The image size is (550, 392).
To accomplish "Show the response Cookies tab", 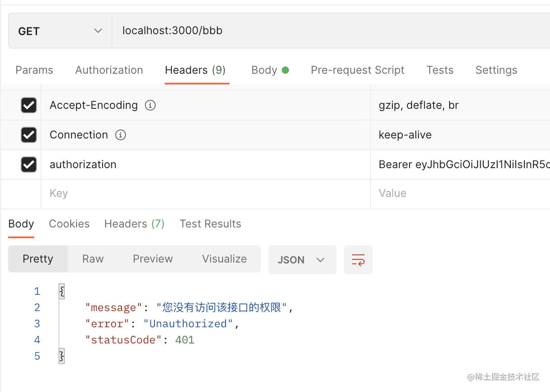I will pyautogui.click(x=69, y=224).
